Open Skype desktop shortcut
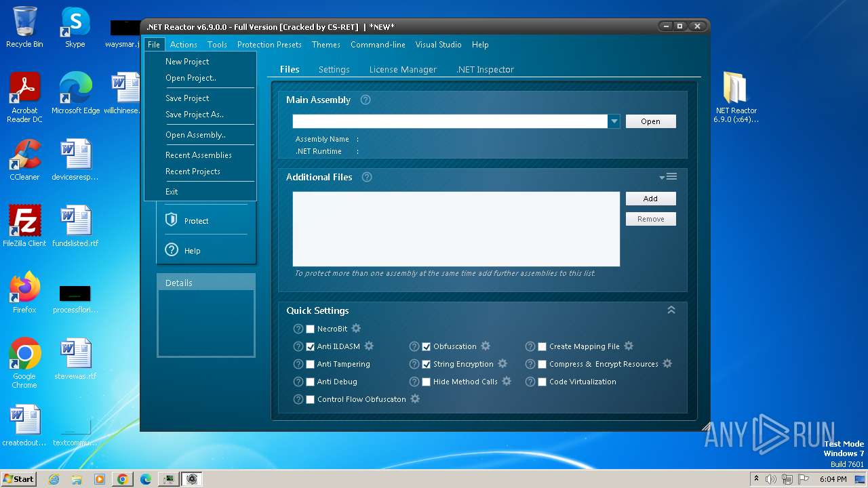Image resolution: width=868 pixels, height=488 pixels. click(x=75, y=27)
